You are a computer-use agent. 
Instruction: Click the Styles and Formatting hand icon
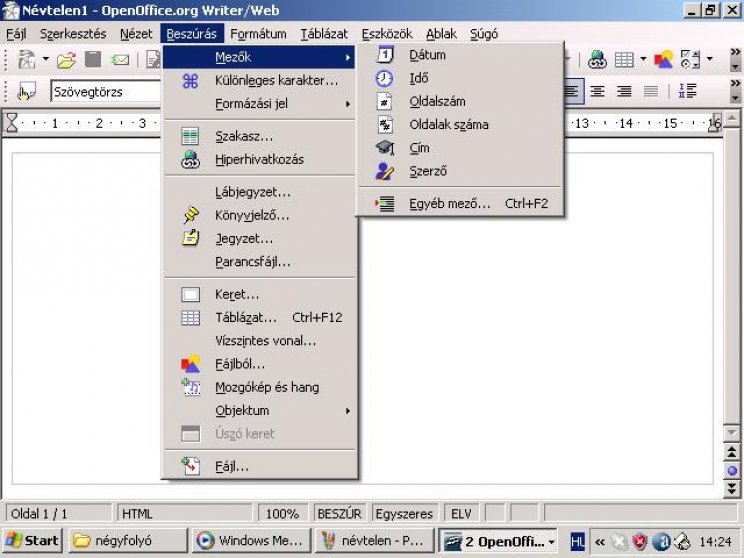tap(26, 91)
